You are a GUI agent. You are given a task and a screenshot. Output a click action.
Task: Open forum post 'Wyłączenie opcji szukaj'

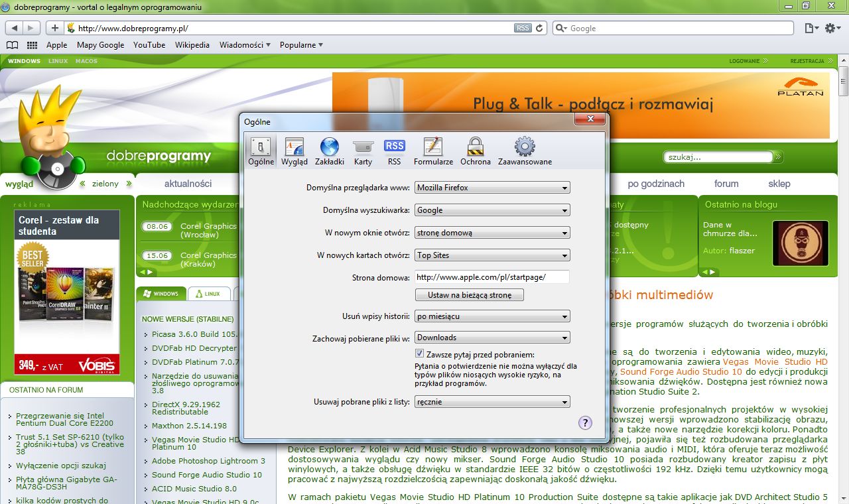pyautogui.click(x=61, y=465)
